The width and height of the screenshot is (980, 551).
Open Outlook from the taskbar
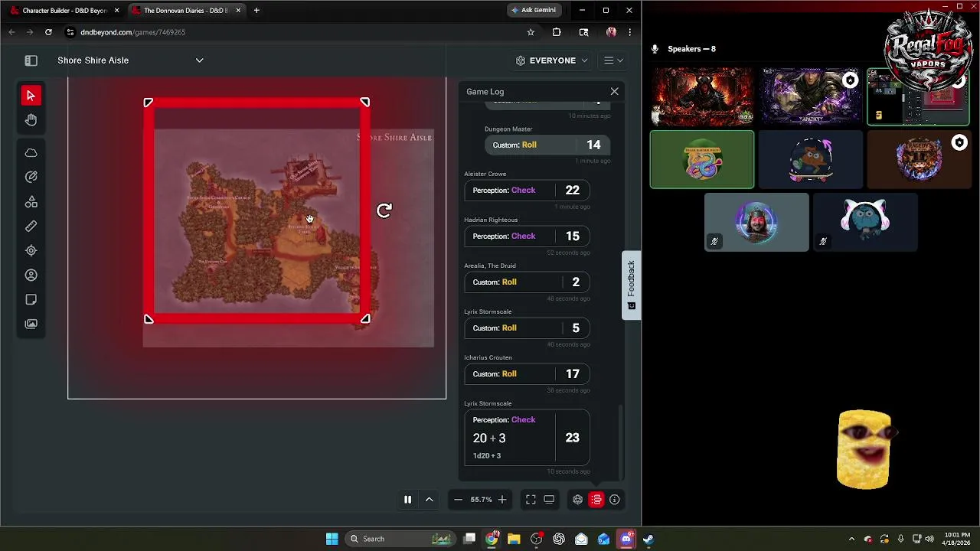tap(603, 539)
